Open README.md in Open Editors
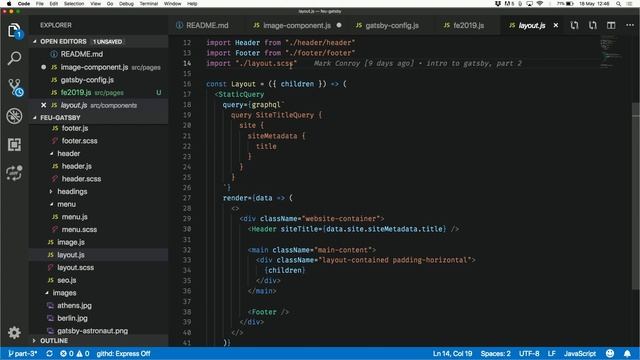 coord(98,54)
